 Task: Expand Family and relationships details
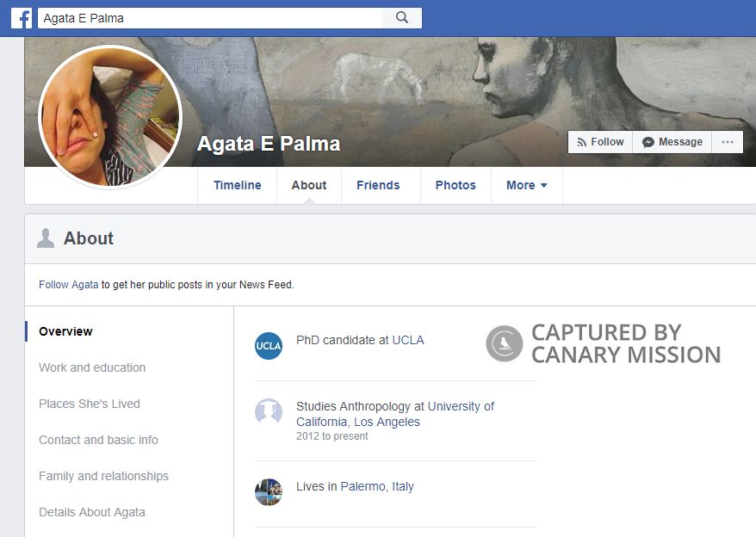(103, 476)
